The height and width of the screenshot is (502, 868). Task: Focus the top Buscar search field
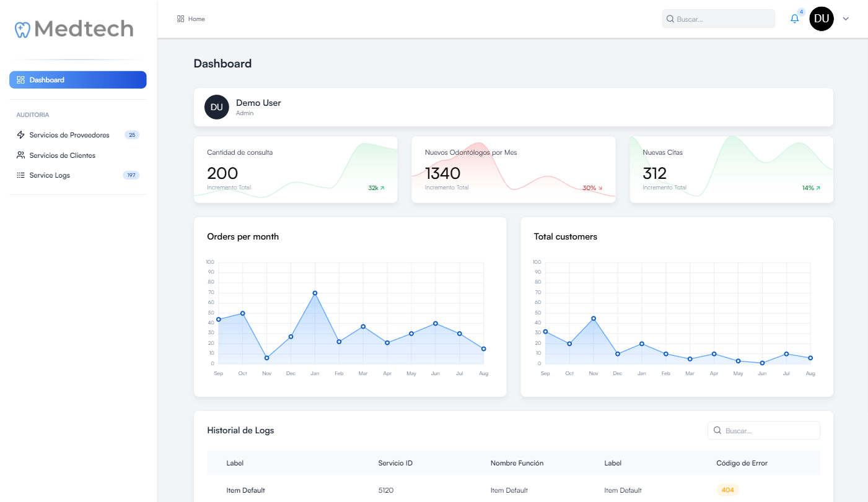719,19
